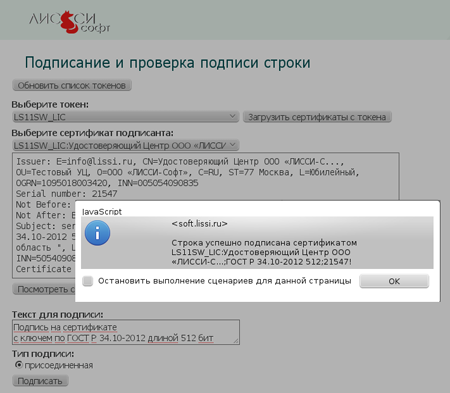Click the 'JavaScript' dialog title

pyautogui.click(x=102, y=212)
